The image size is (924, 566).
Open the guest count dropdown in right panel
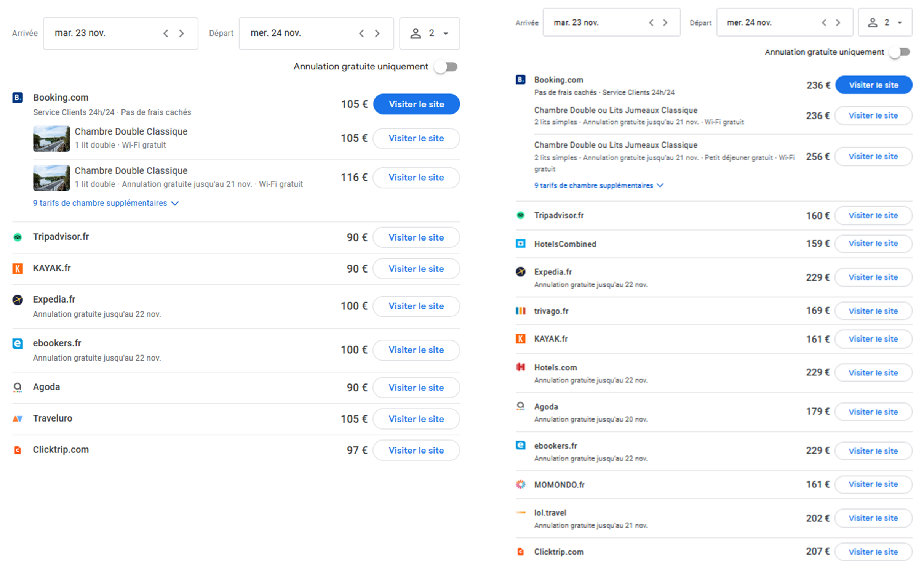(x=885, y=22)
